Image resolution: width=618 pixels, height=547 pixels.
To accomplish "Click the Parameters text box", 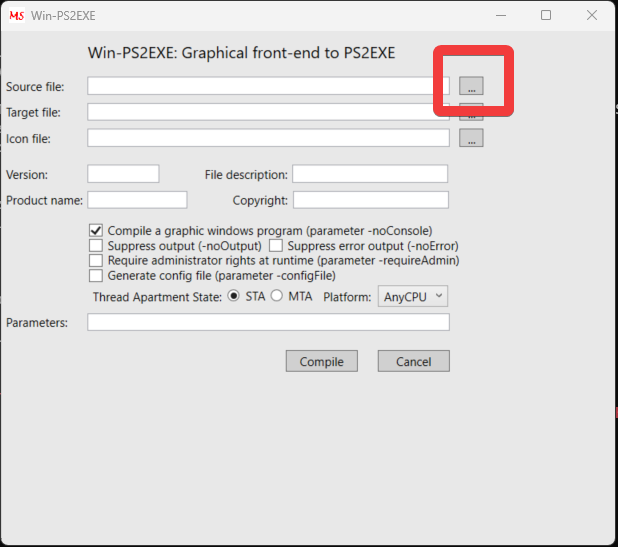I will [x=268, y=322].
